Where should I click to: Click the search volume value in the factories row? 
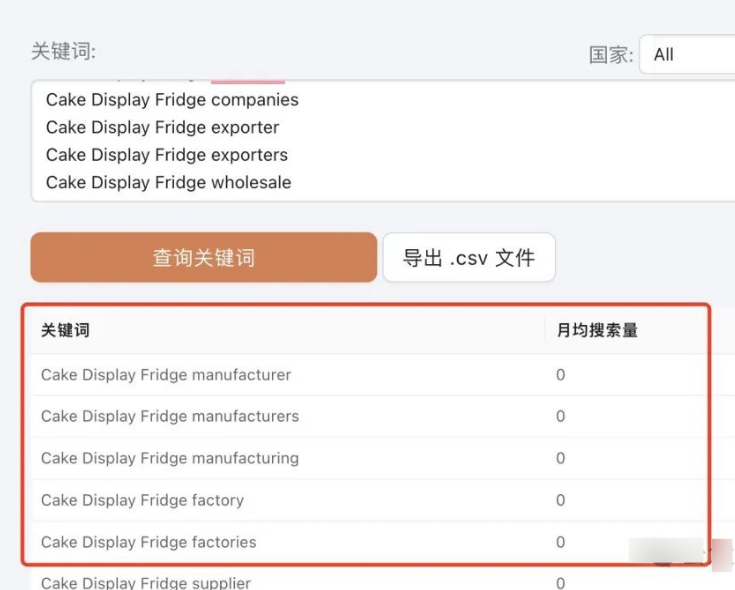(x=560, y=542)
